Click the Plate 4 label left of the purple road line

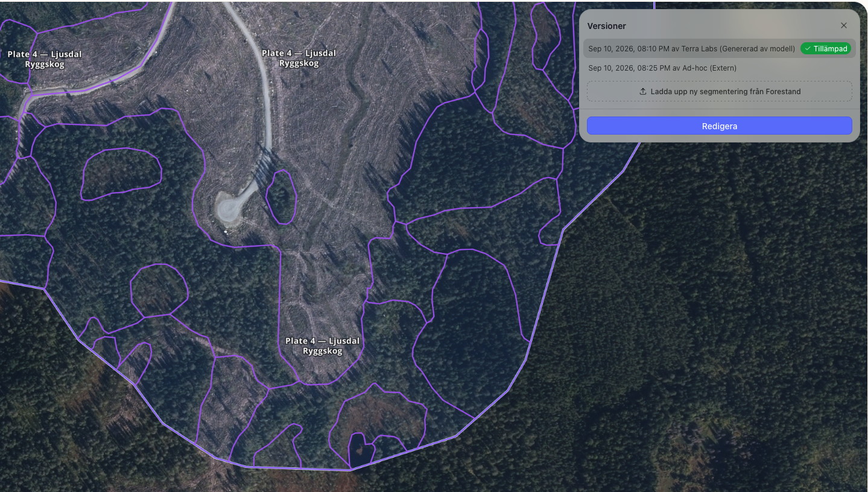44,59
